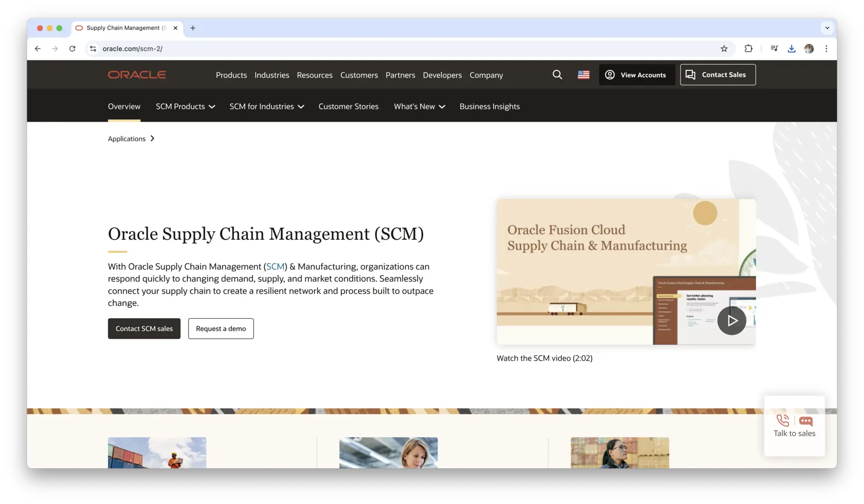Open Business Insights
The width and height of the screenshot is (864, 504).
point(489,106)
